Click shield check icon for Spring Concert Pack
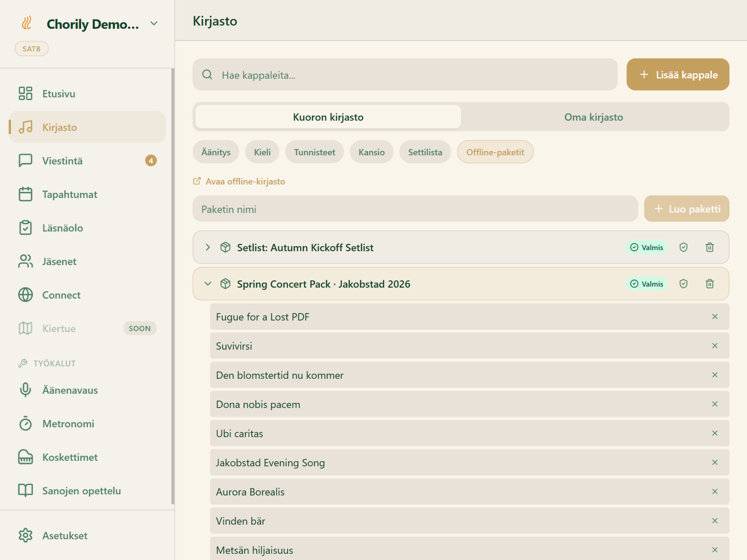This screenshot has width=747, height=560. pyautogui.click(x=683, y=284)
